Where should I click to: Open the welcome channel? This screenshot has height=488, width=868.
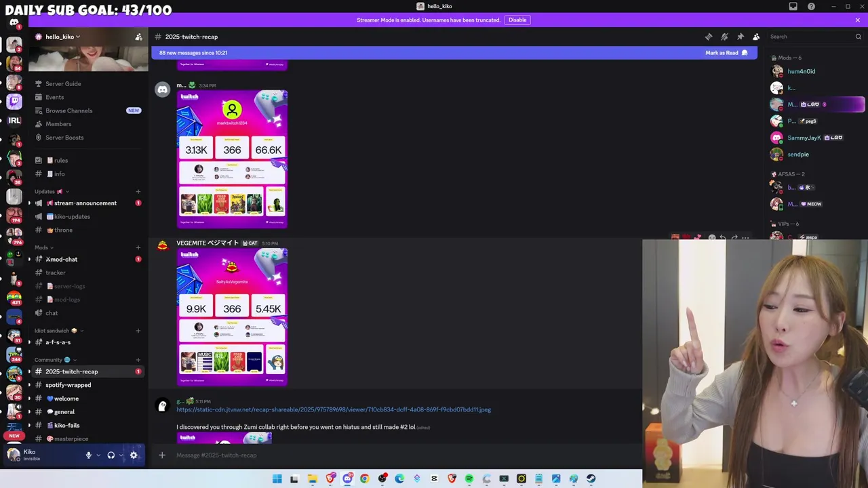pyautogui.click(x=88, y=399)
